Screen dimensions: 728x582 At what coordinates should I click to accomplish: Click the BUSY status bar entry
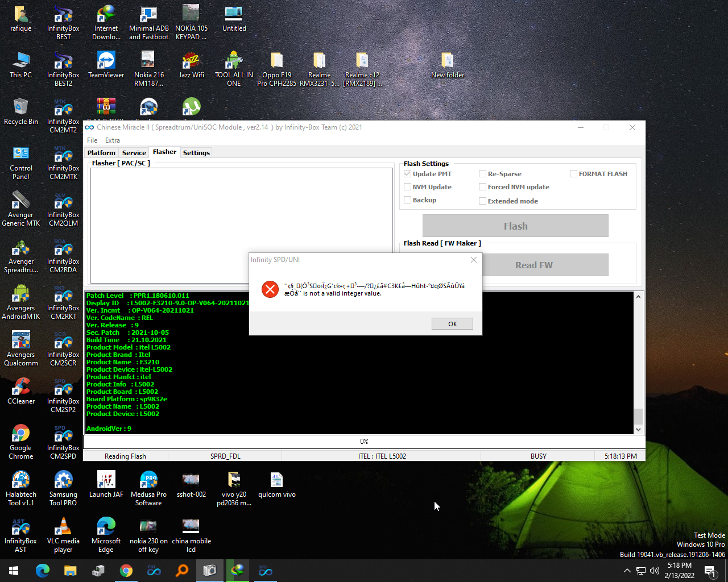click(538, 456)
